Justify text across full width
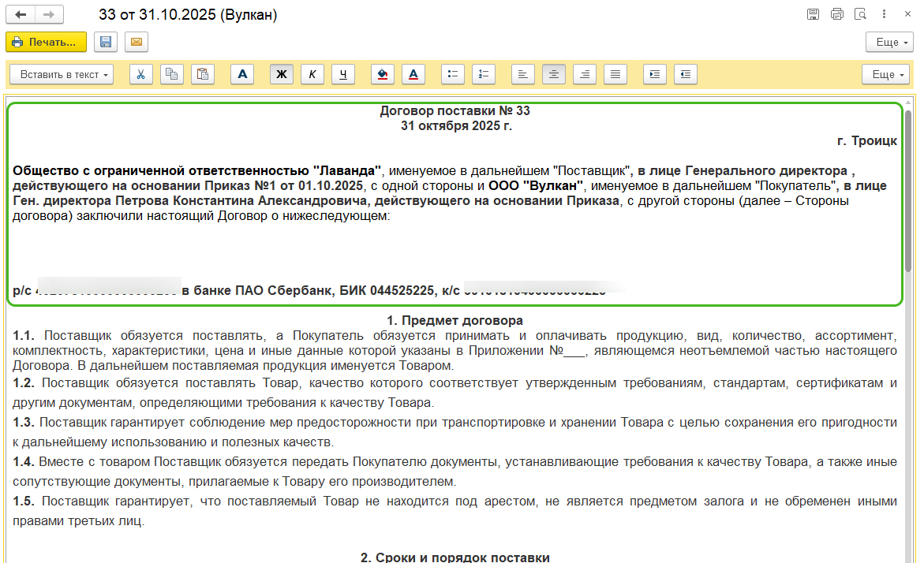 click(615, 74)
